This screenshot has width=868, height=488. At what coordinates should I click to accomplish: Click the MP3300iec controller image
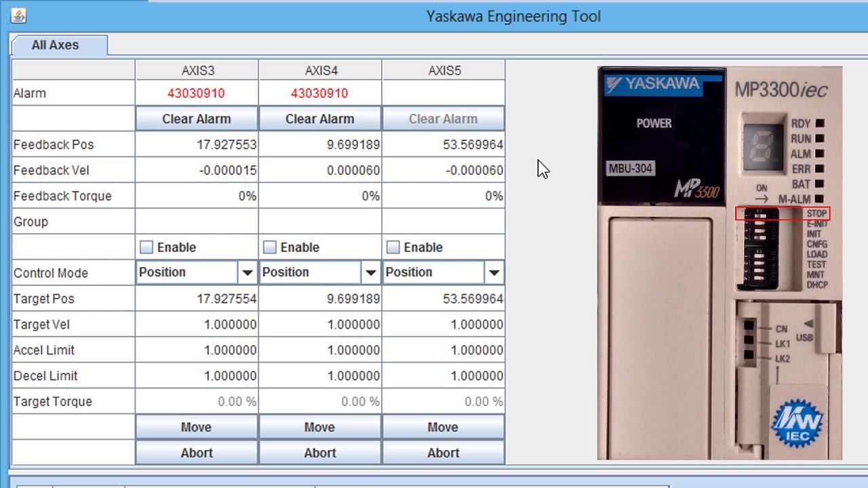point(719,263)
